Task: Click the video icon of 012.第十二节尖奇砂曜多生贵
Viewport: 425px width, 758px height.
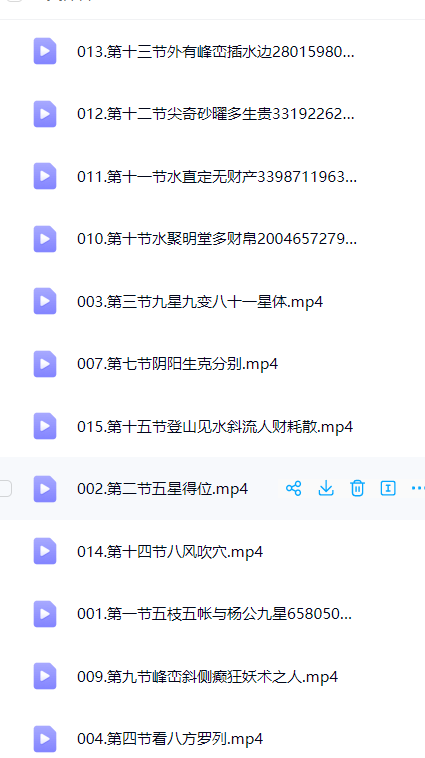Action: (45, 114)
